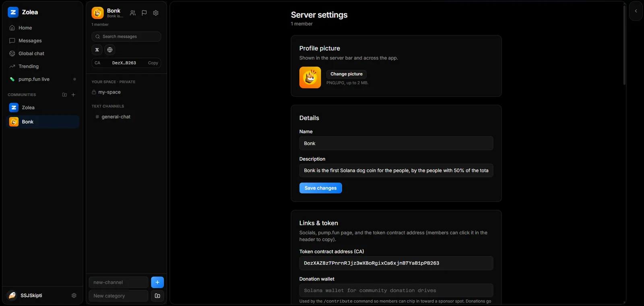Click the blue add channel plus button
This screenshot has width=644, height=306.
coord(157,282)
